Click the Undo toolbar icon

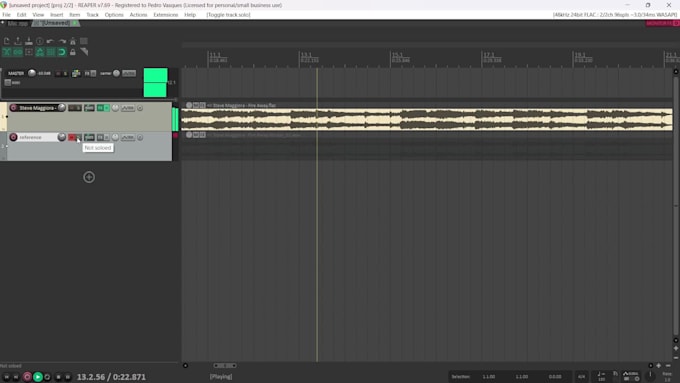click(50, 41)
